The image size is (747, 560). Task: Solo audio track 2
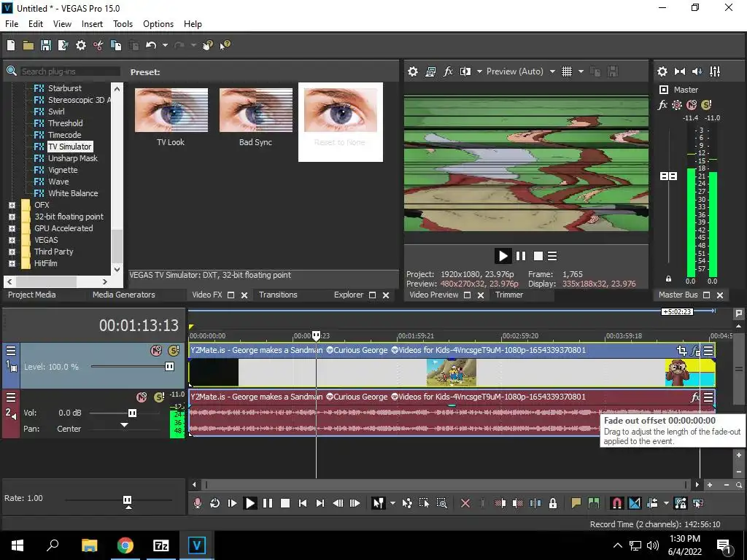(159, 397)
